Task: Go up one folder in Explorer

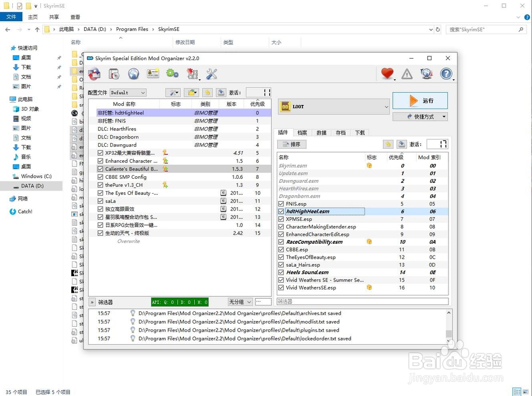Action: pyautogui.click(x=37, y=29)
